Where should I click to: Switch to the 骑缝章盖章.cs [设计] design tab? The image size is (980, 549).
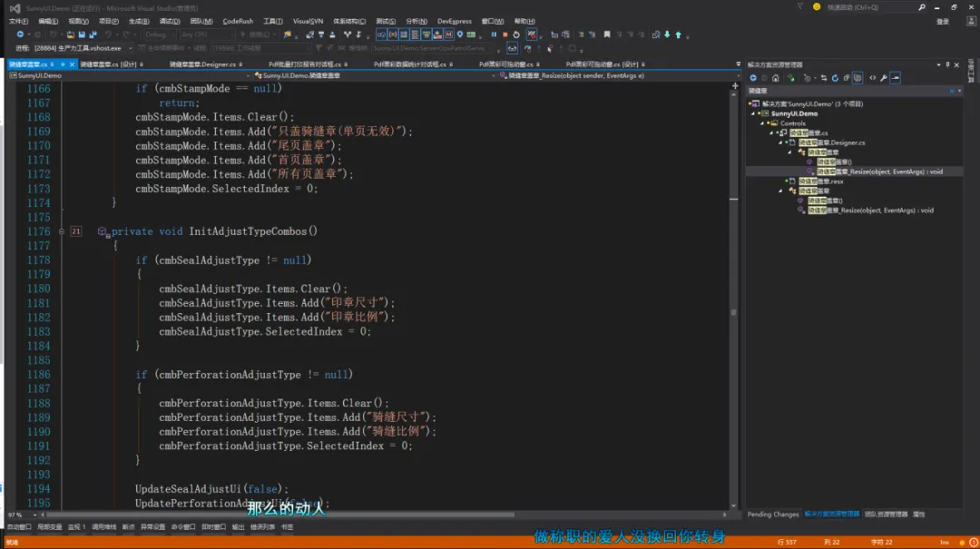tap(112, 64)
